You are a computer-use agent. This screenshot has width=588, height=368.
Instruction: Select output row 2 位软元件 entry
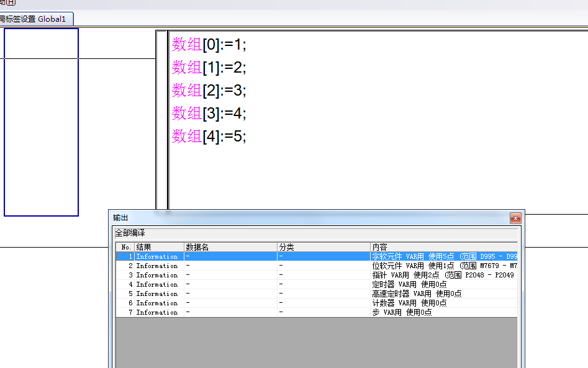click(443, 266)
